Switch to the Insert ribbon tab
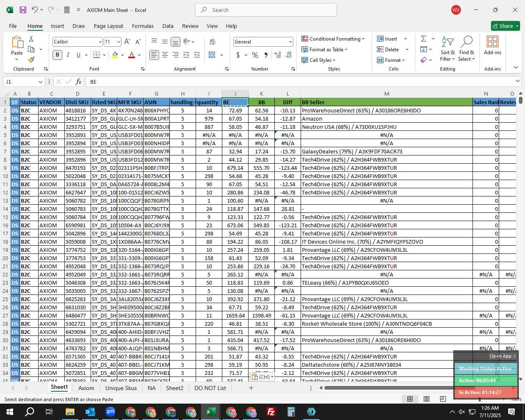 (57, 26)
